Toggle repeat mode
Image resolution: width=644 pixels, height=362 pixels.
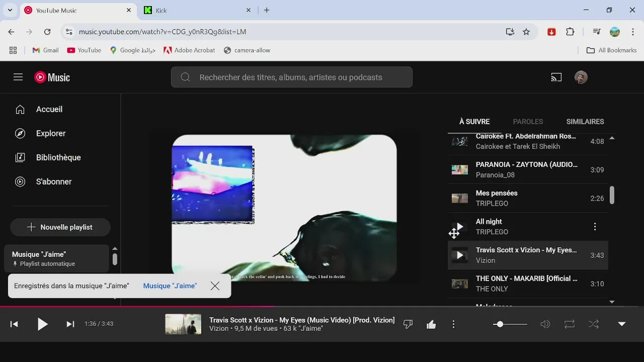click(570, 324)
